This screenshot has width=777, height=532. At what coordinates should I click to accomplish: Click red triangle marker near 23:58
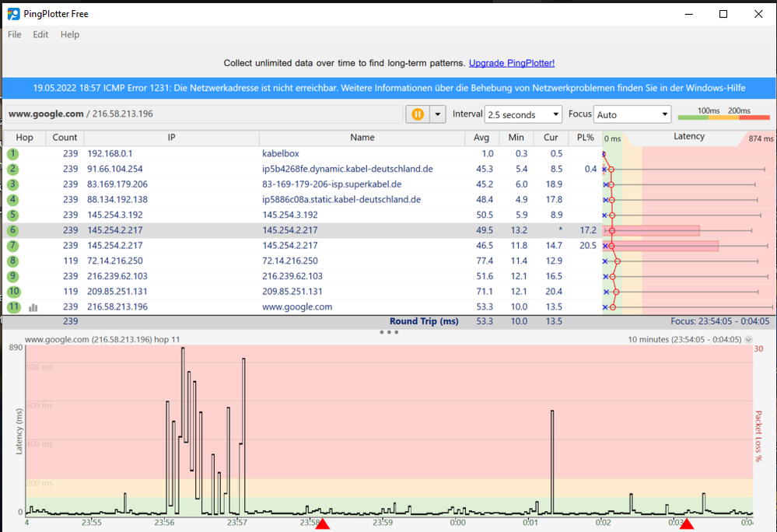click(x=323, y=523)
